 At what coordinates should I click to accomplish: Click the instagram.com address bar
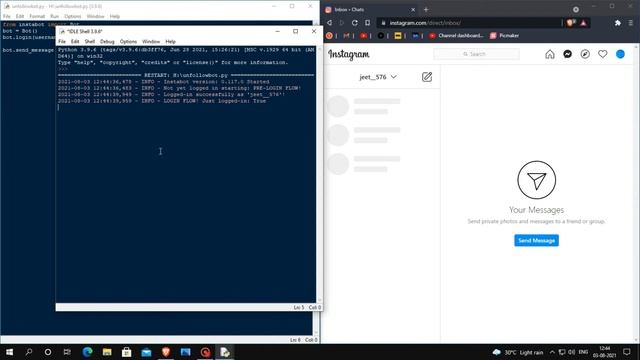click(x=469, y=23)
